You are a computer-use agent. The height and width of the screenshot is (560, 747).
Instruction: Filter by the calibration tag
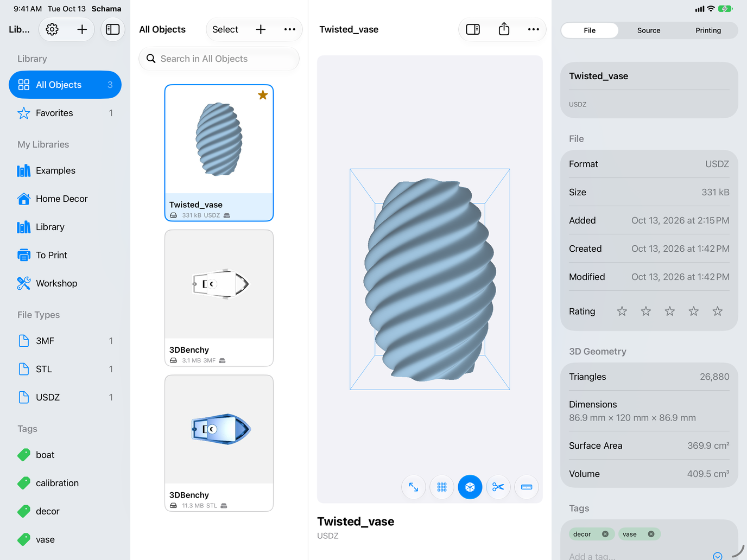pyautogui.click(x=65, y=483)
